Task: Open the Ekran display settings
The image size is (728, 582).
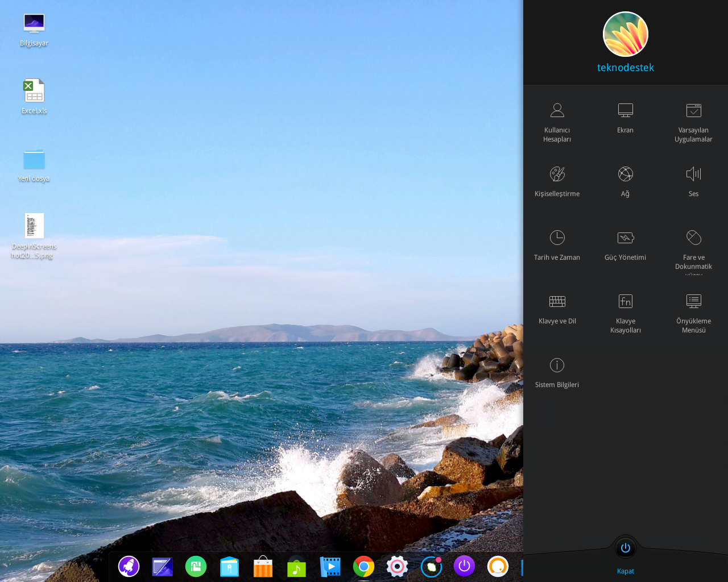Action: pyautogui.click(x=625, y=117)
